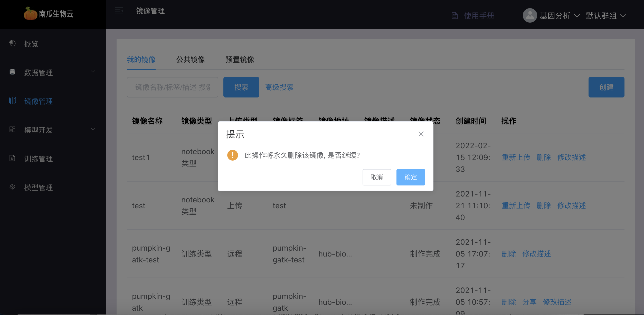Viewport: 644px width, 315px height.
Task: Open 高级搜索 advanced search link
Action: point(279,87)
